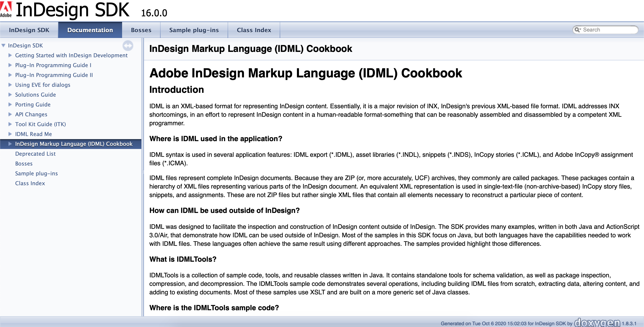Open Tool Kit Guide (ITK) in the sidebar
Viewport: 644px width, 327px height.
pos(40,124)
